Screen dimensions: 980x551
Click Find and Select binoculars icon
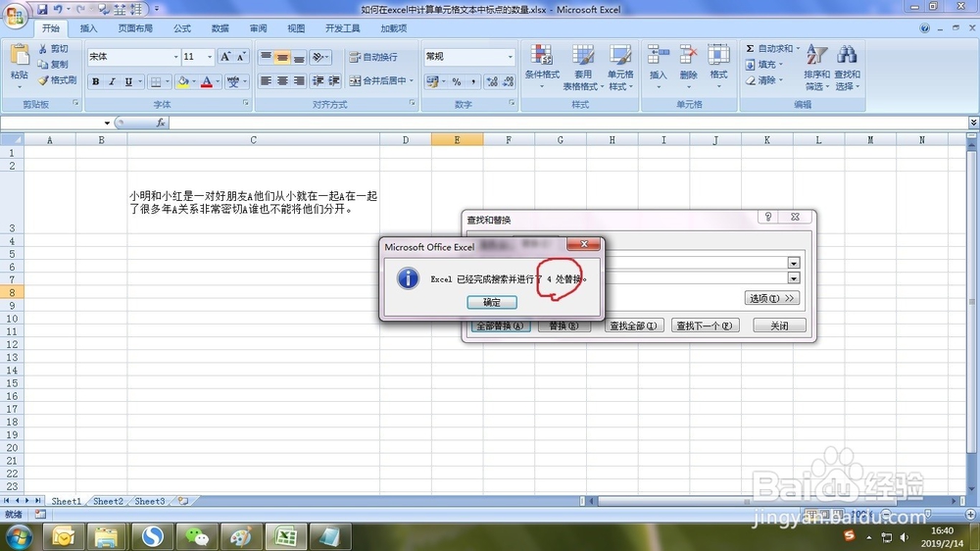pyautogui.click(x=847, y=55)
